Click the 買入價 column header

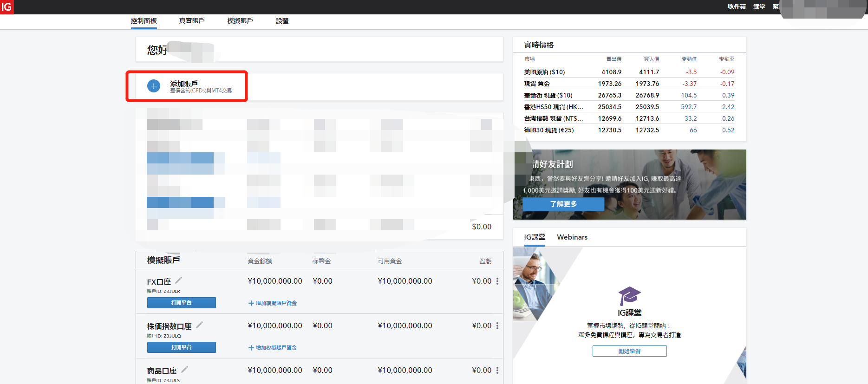point(652,59)
